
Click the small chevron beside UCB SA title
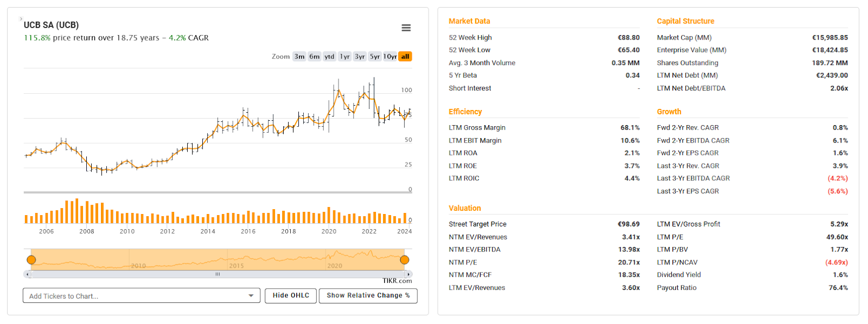[21, 19]
